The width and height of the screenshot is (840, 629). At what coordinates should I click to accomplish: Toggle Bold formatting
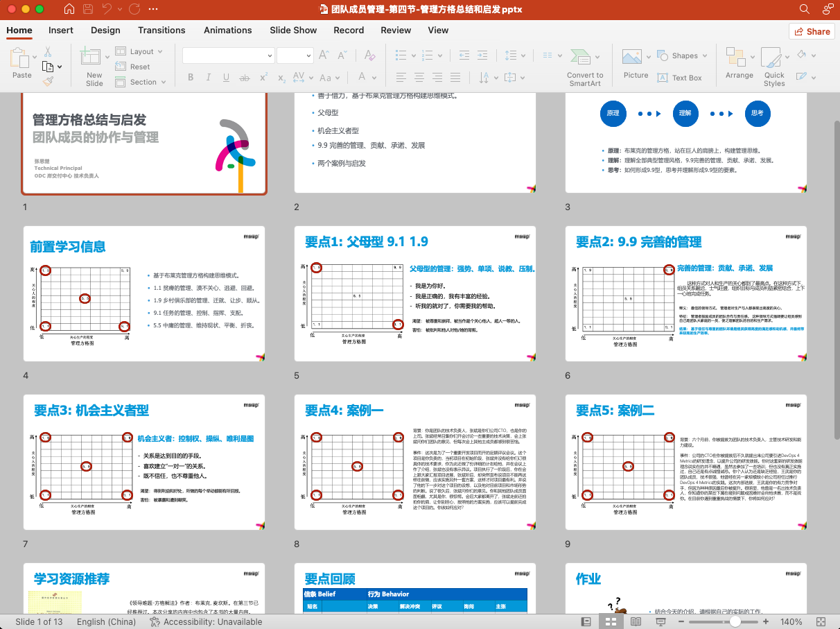point(191,78)
